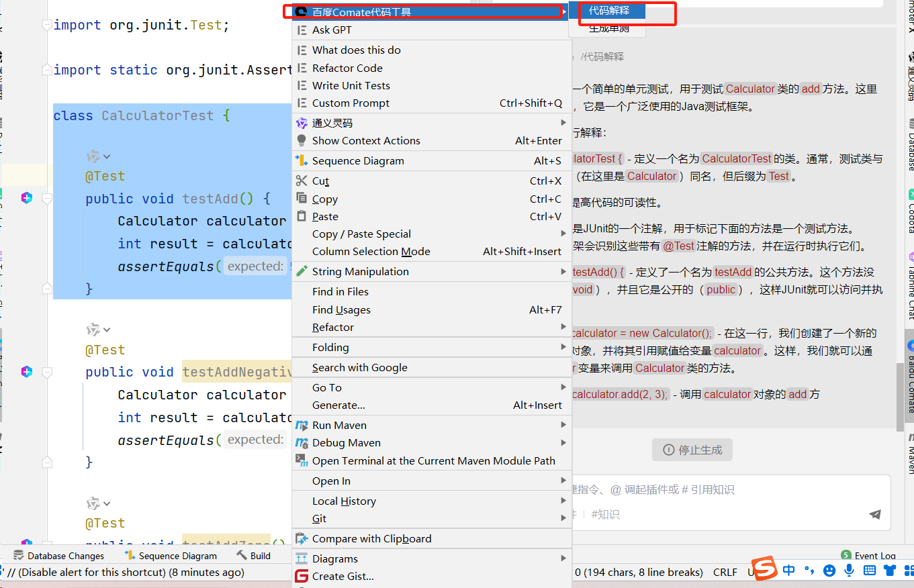Click Compare with Clipboard
The image size is (914, 588).
[432, 538]
